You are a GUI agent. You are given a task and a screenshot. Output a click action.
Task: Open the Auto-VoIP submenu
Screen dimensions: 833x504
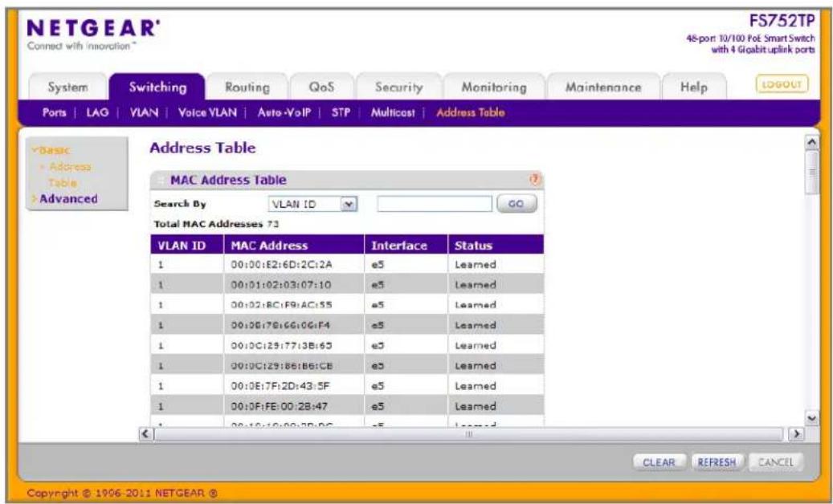pos(284,112)
